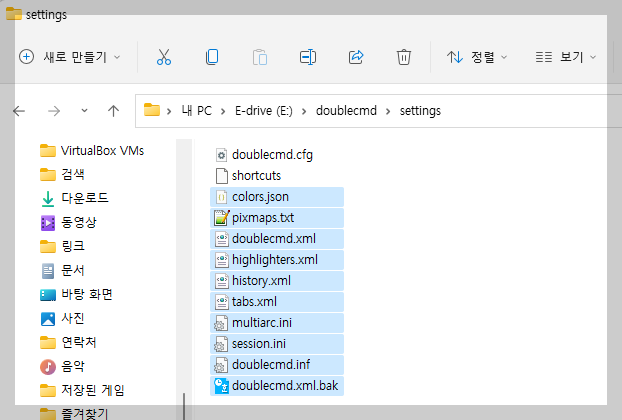Click the 바탕 화면 desktop icon
622x420 pixels.
click(x=48, y=295)
